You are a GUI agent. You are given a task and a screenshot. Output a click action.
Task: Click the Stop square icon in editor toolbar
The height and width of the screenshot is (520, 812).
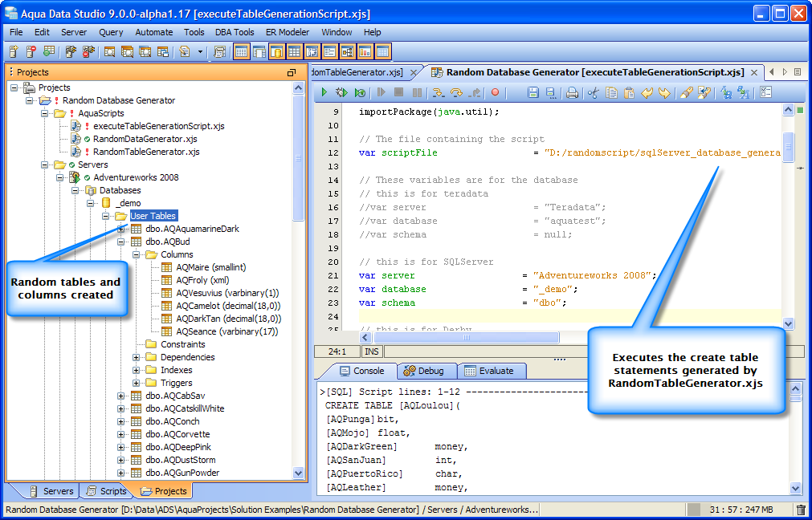click(398, 93)
